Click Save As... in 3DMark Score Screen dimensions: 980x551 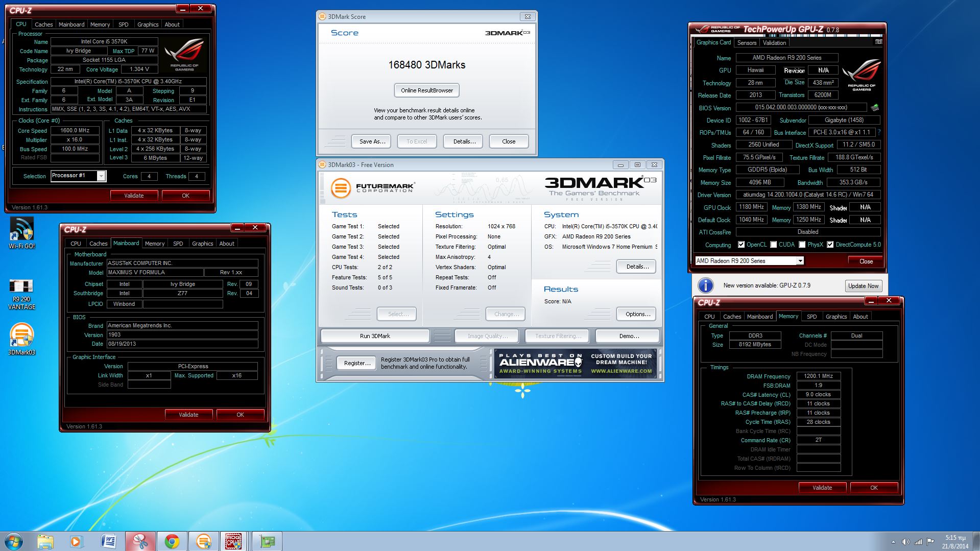click(372, 141)
